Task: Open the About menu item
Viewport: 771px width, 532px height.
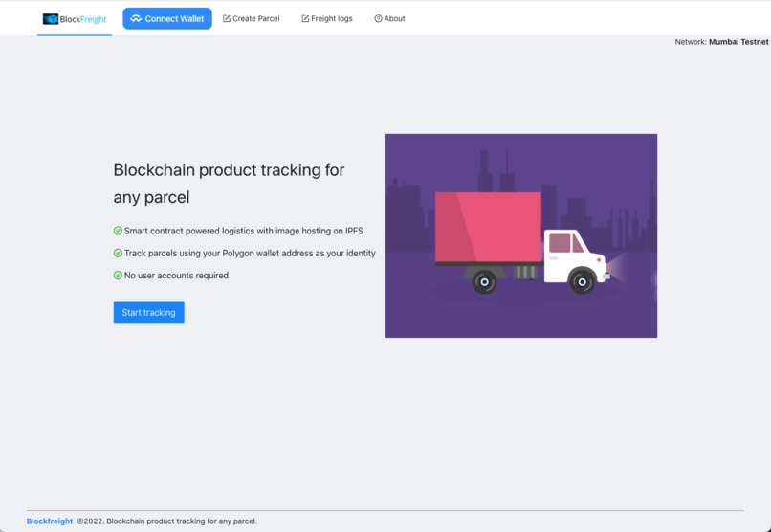Action: point(389,19)
